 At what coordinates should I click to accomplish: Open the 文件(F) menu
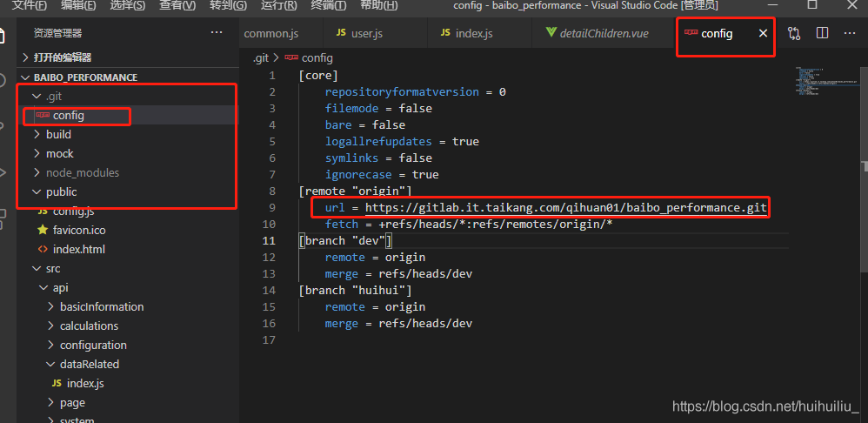(30, 5)
